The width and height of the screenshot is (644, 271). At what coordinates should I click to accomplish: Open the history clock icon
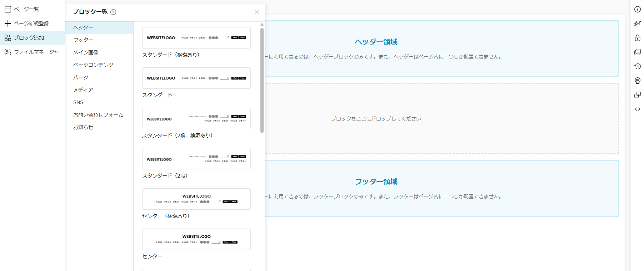[x=638, y=66]
